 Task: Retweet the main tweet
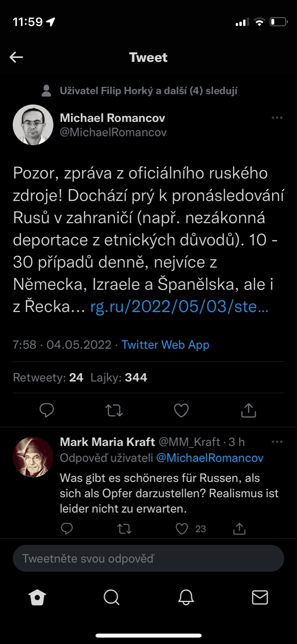pos(114,410)
